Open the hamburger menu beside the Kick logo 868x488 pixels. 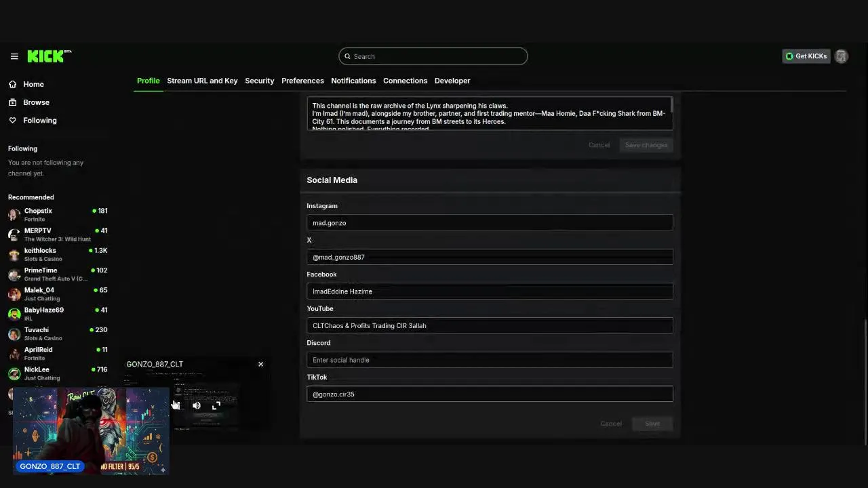(14, 56)
